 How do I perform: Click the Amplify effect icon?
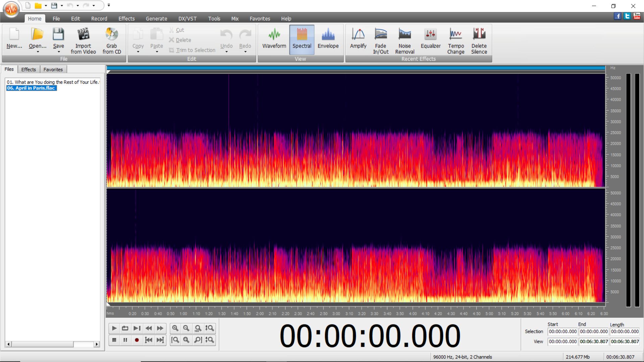tap(358, 35)
